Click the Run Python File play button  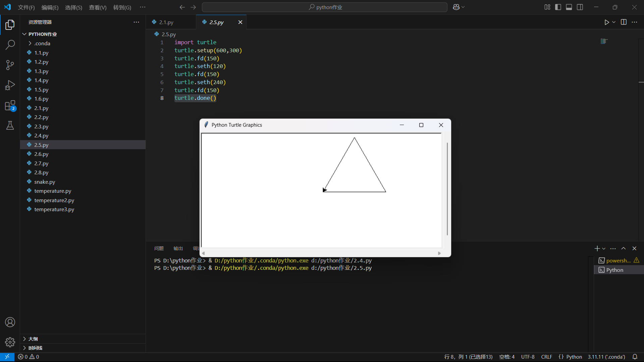coord(606,22)
